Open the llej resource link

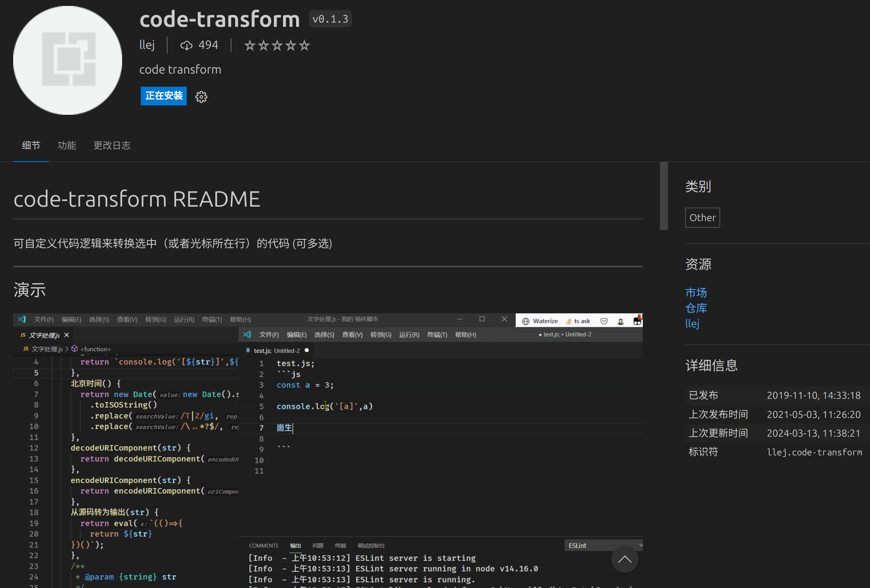(x=692, y=323)
